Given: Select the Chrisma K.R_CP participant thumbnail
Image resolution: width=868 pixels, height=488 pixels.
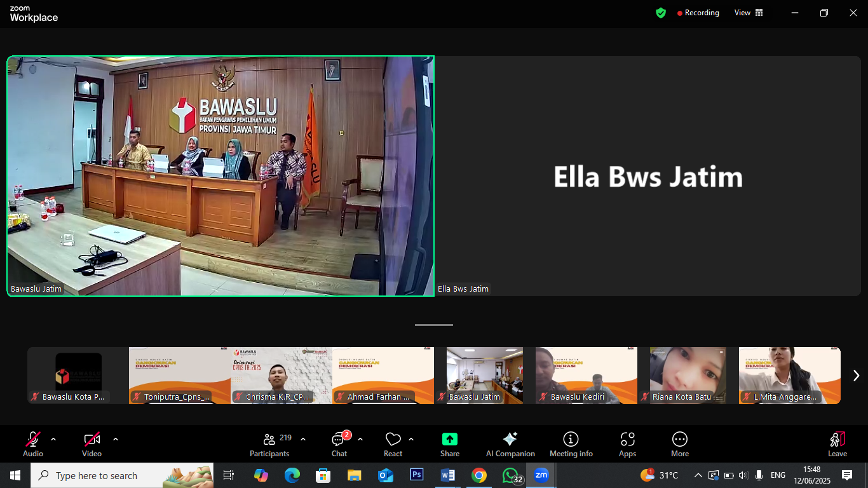Looking at the screenshot, I should click(281, 376).
